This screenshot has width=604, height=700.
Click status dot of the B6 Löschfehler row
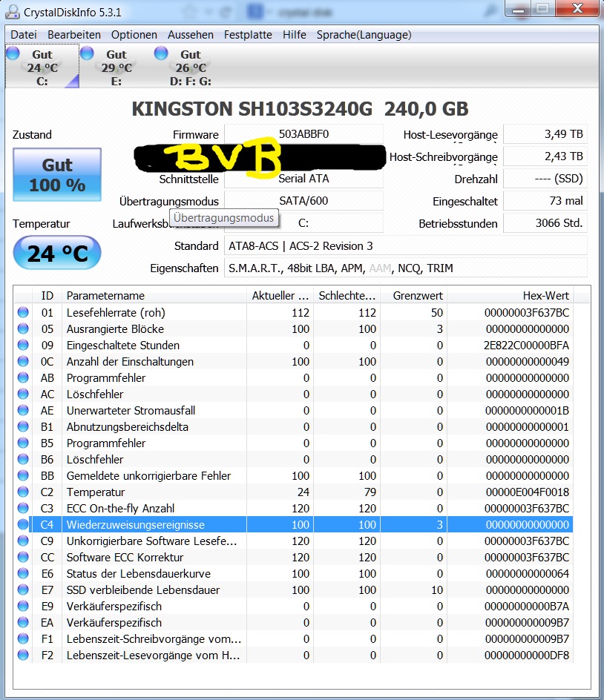click(x=23, y=460)
